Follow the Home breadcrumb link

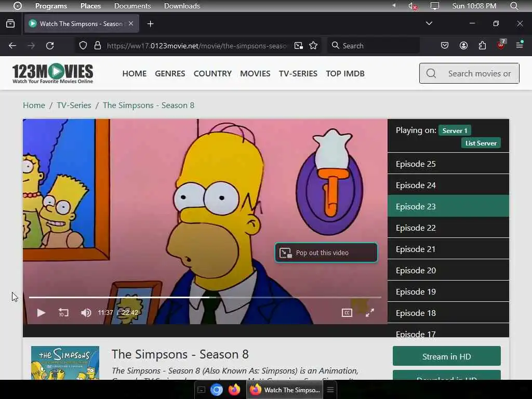click(x=34, y=105)
